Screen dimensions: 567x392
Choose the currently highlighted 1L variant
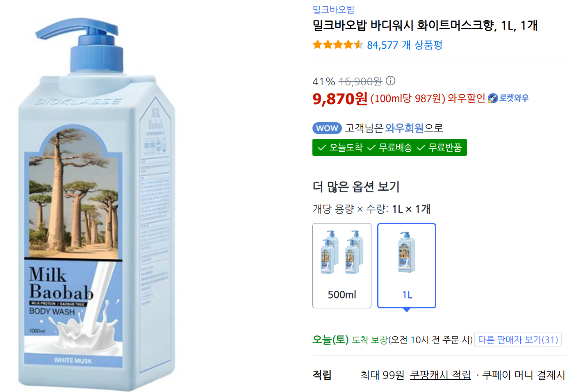406,265
